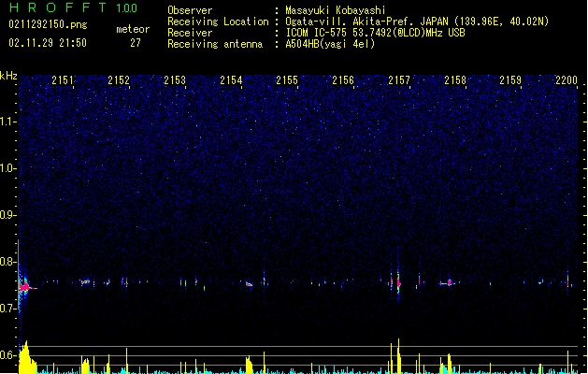
Task: Click the A504HB(yagi 4el) antenna text
Action: coord(330,44)
